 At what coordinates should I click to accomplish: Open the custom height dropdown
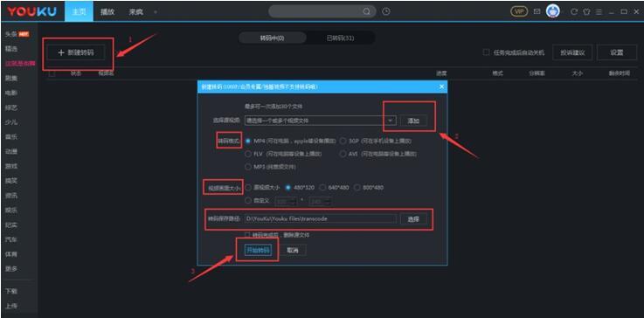pyautogui.click(x=327, y=201)
